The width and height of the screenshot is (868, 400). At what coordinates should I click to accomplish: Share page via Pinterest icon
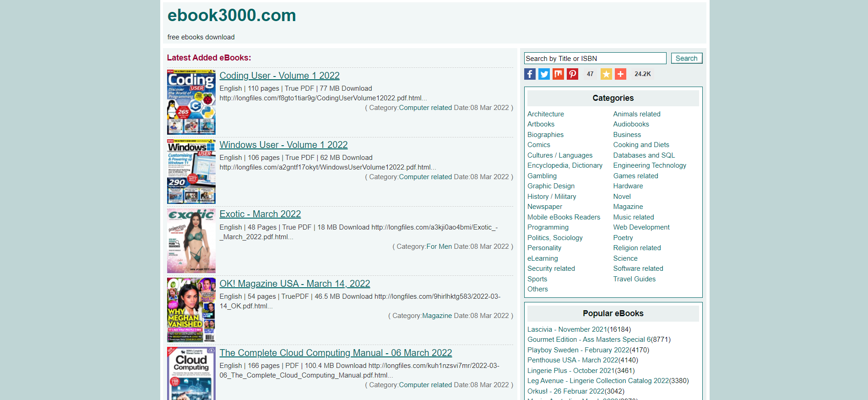coord(572,74)
